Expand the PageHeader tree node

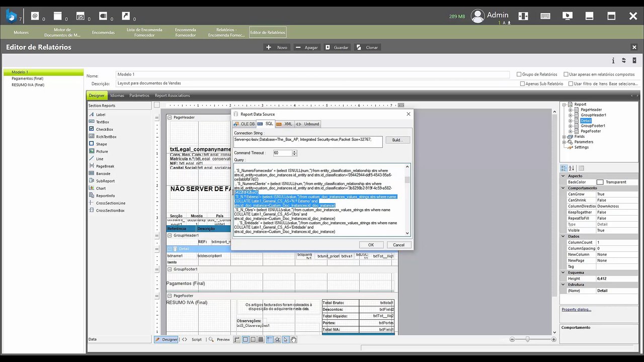pos(571,110)
